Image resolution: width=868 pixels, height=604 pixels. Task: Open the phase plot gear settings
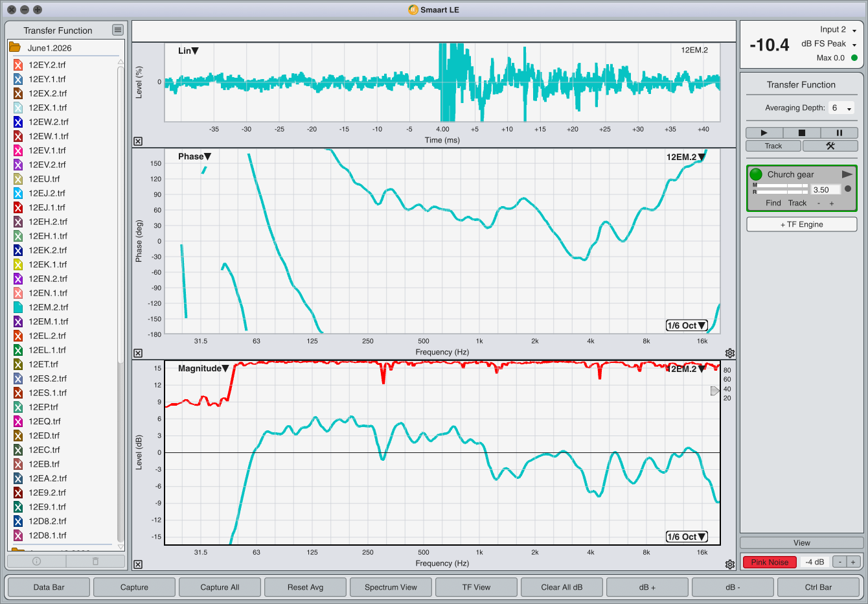(x=730, y=353)
